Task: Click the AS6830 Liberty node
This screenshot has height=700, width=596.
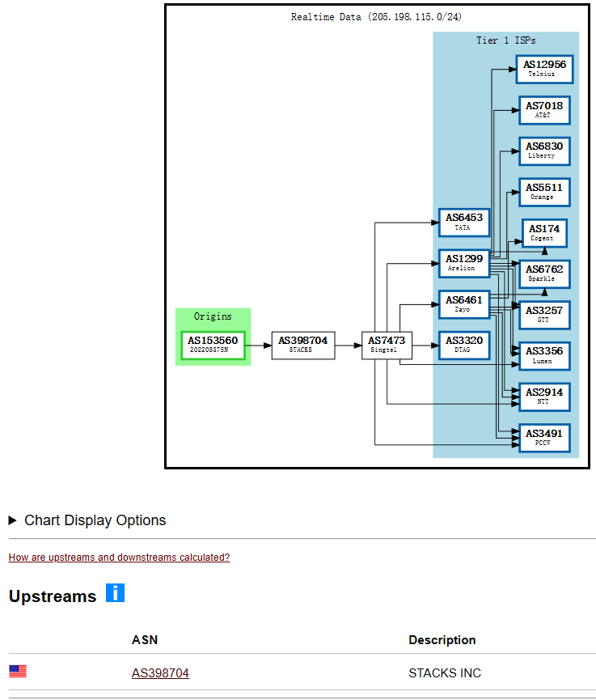Action: click(544, 151)
